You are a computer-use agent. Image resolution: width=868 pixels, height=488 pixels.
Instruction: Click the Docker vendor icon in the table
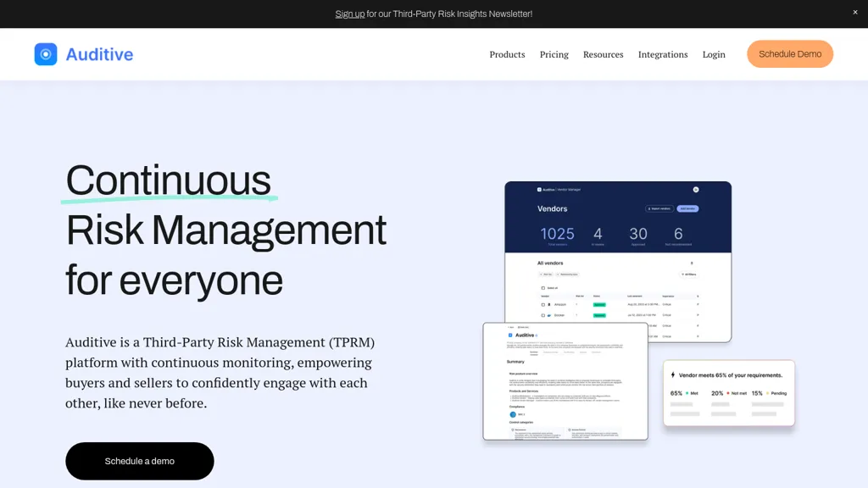pyautogui.click(x=549, y=315)
